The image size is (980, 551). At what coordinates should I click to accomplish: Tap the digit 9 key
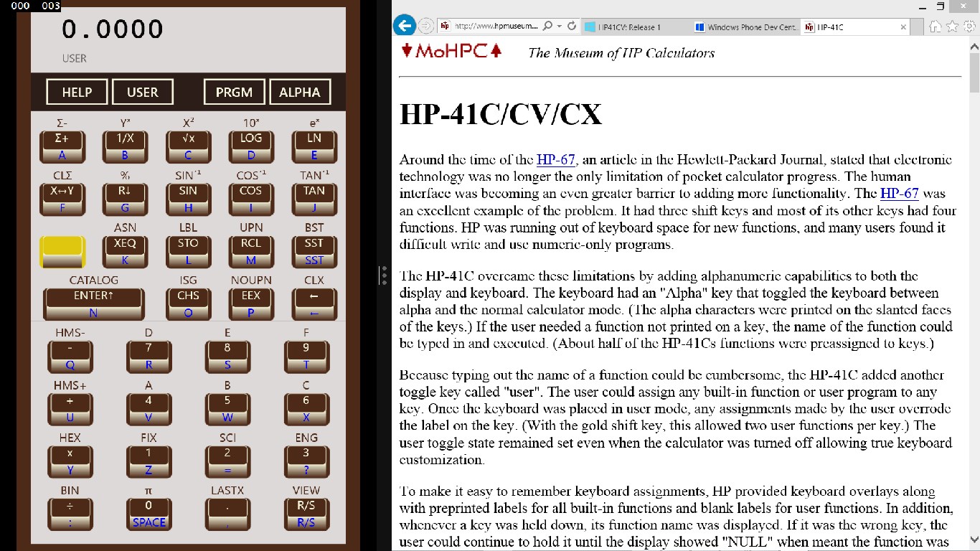[x=306, y=356]
